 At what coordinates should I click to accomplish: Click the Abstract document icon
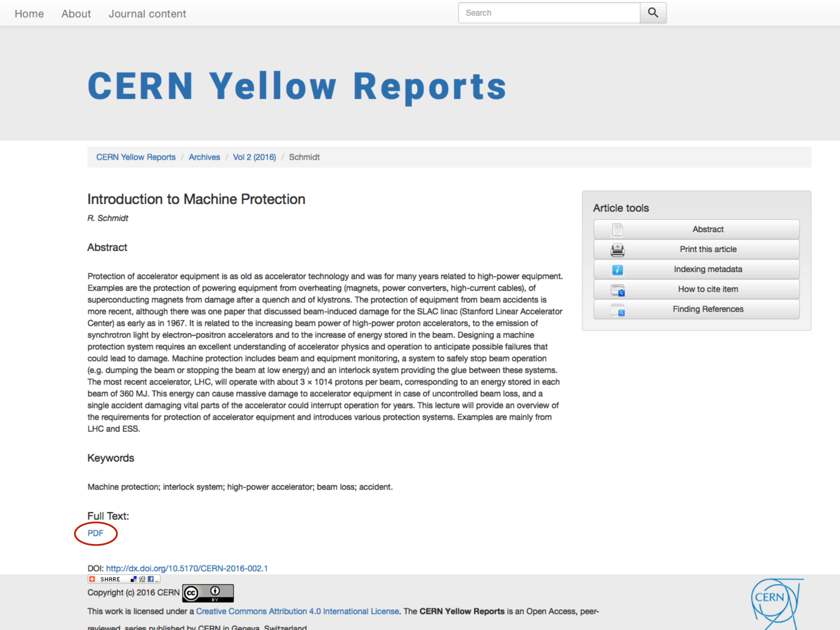tap(618, 230)
